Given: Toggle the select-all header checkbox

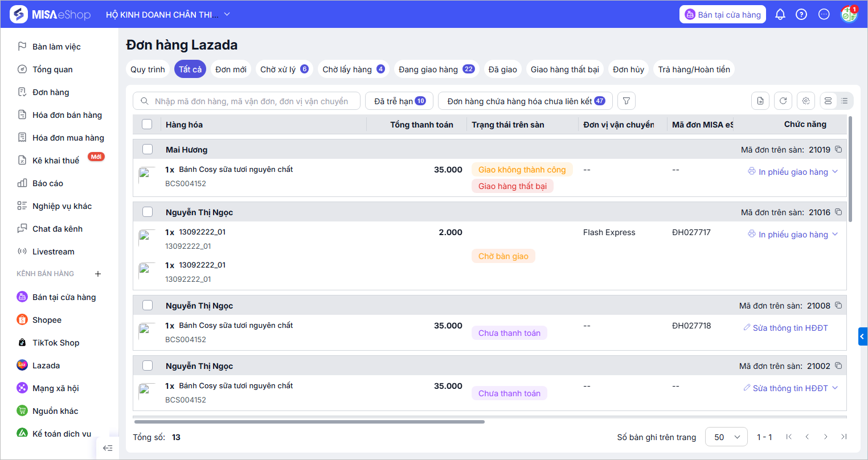Looking at the screenshot, I should 147,124.
